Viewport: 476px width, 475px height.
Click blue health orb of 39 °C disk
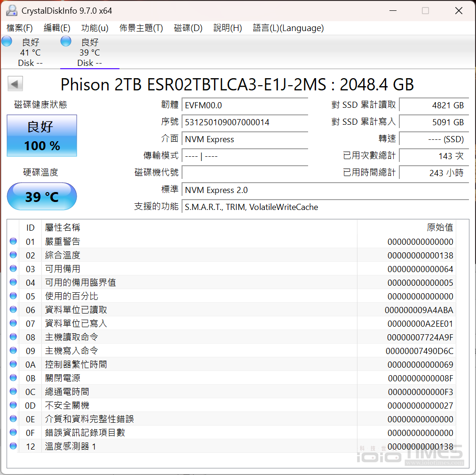coord(66,41)
